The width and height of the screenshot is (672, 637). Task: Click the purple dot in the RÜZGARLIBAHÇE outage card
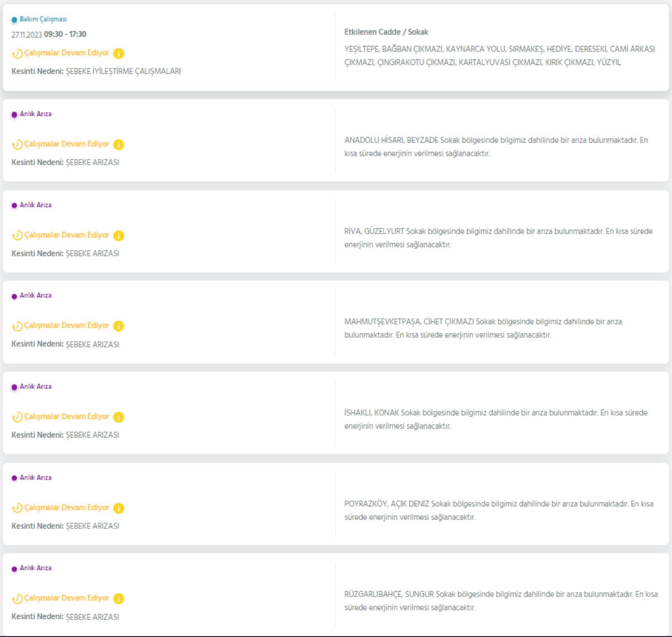click(x=15, y=569)
